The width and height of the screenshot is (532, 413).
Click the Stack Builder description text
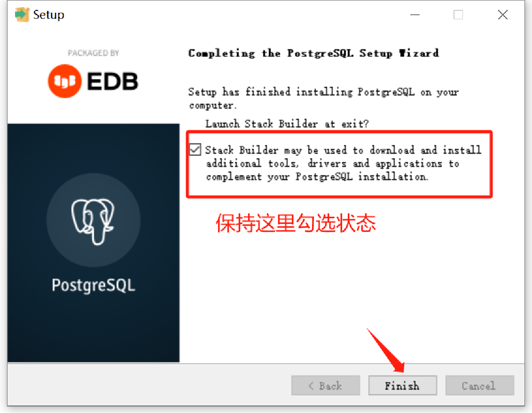[x=343, y=163]
